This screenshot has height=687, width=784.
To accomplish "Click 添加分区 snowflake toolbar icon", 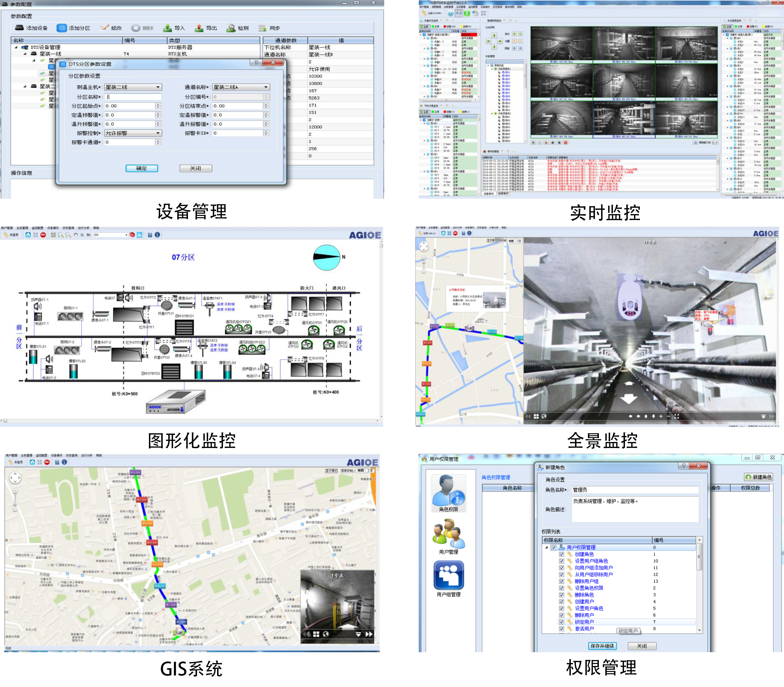I will (x=61, y=28).
